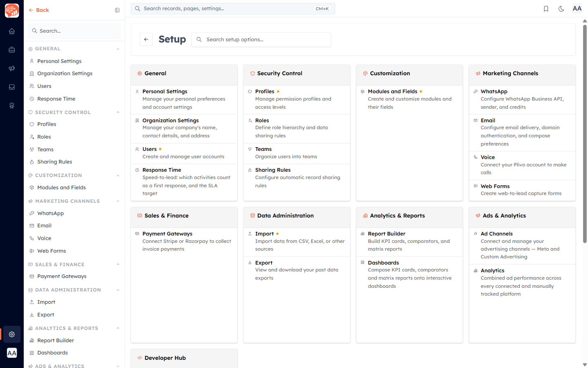Click the Security Control shield icon in card
This screenshot has height=368, width=588.
252,74
